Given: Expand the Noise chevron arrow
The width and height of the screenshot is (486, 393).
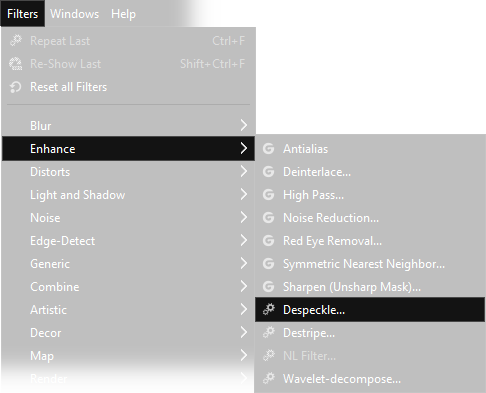Looking at the screenshot, I should pos(244,217).
